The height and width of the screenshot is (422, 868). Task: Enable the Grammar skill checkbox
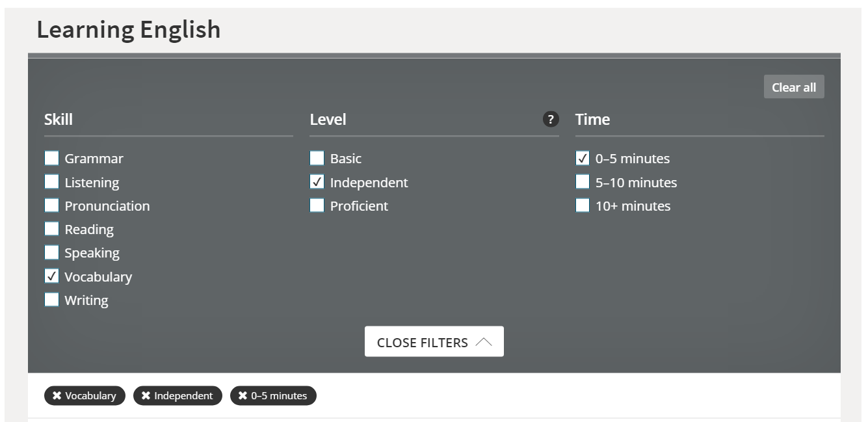click(x=52, y=158)
